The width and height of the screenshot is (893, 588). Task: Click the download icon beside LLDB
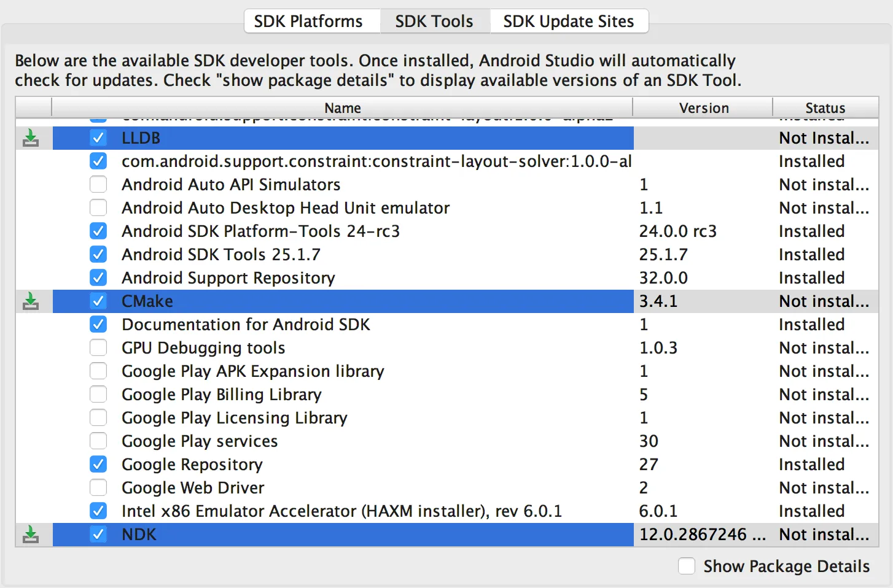click(31, 138)
